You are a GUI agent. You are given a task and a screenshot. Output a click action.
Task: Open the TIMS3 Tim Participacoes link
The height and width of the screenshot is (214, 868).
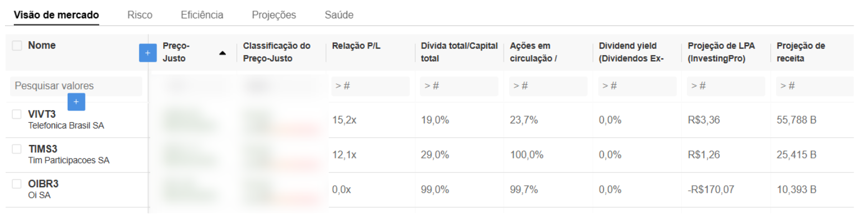(69, 155)
